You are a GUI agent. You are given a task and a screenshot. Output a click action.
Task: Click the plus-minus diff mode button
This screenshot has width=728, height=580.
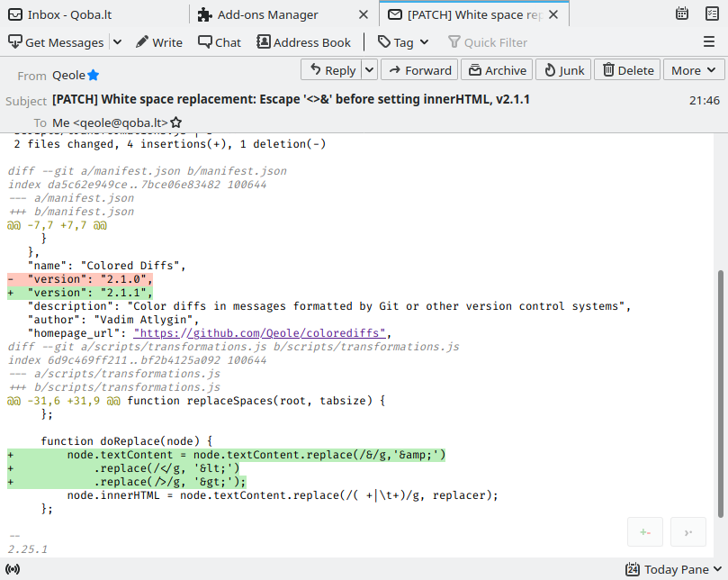(x=645, y=532)
